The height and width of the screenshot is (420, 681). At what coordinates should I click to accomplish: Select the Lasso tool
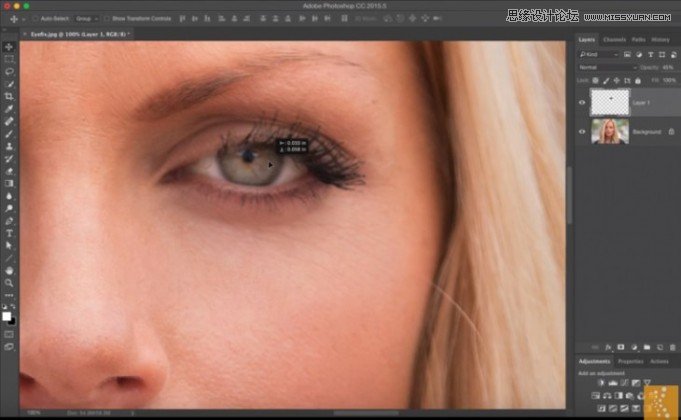9,72
